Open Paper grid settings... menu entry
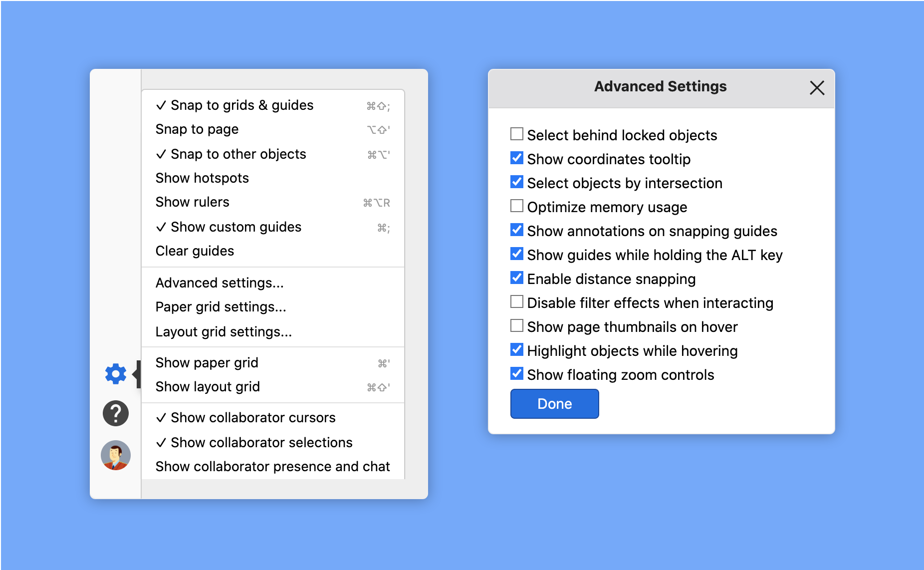The height and width of the screenshot is (570, 924). click(221, 307)
